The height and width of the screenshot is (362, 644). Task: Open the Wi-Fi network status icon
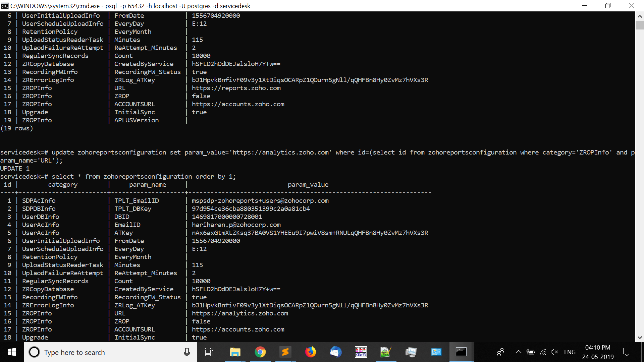[x=543, y=352]
